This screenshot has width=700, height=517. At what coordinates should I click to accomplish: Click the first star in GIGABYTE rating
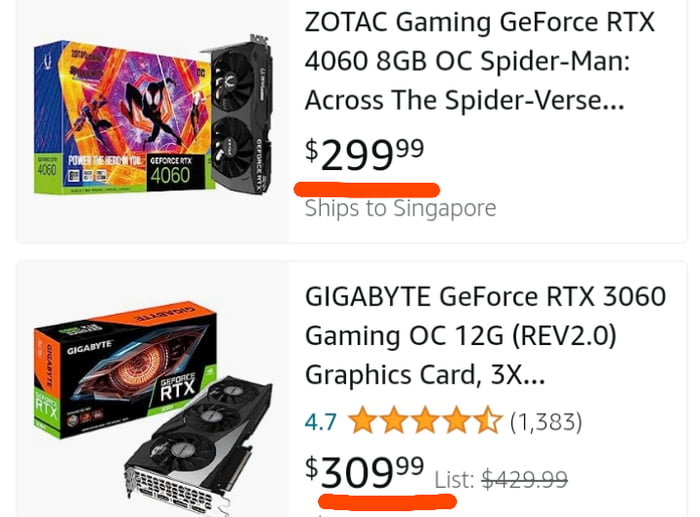363,421
